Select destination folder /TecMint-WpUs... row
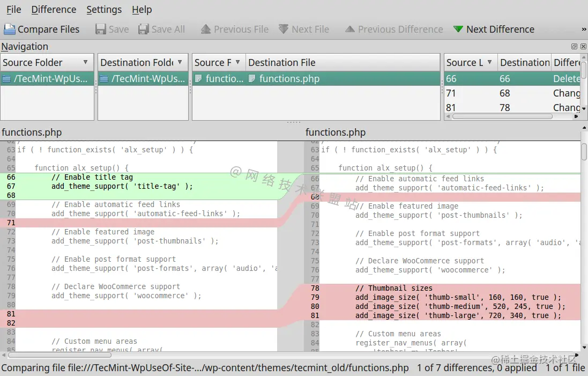The width and height of the screenshot is (588, 376). 143,79
